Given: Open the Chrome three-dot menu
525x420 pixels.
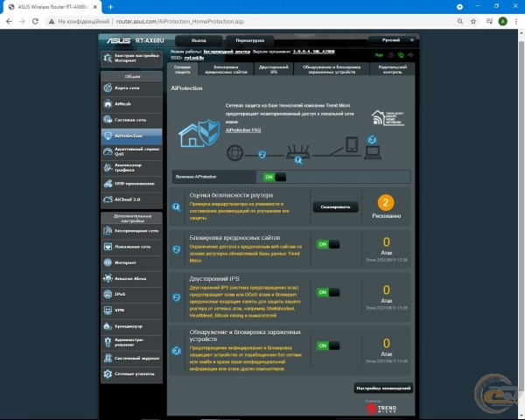Looking at the screenshot, I should tap(515, 21).
